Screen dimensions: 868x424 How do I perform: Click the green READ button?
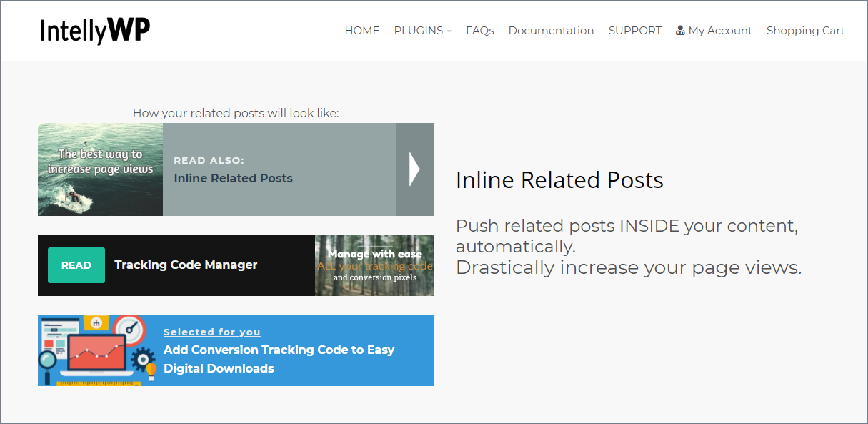coord(76,265)
